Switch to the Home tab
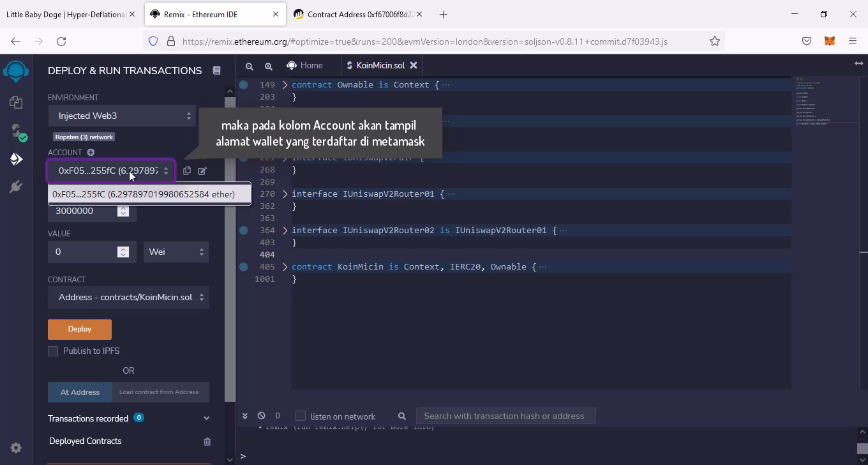This screenshot has height=465, width=868. (305, 65)
